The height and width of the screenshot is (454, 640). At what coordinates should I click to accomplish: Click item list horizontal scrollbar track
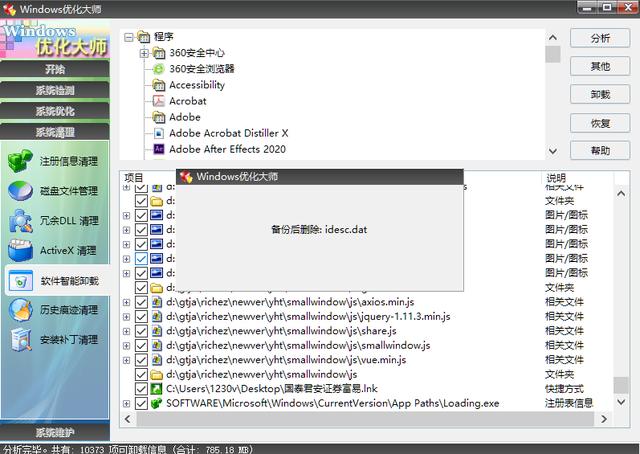[x=365, y=419]
